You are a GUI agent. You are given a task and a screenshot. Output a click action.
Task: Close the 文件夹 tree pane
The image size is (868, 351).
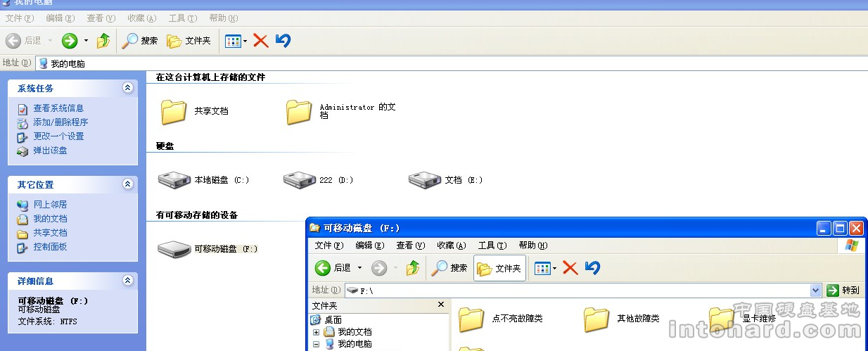(441, 305)
